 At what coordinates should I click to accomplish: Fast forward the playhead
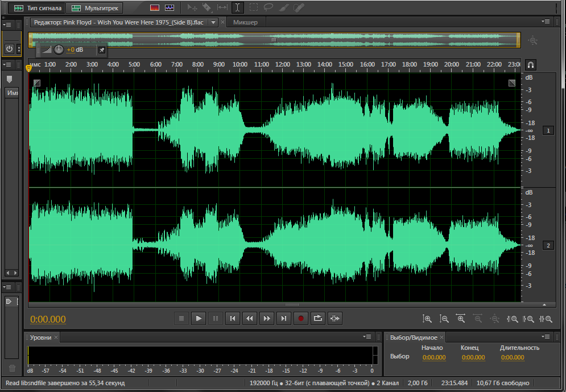[266, 319]
